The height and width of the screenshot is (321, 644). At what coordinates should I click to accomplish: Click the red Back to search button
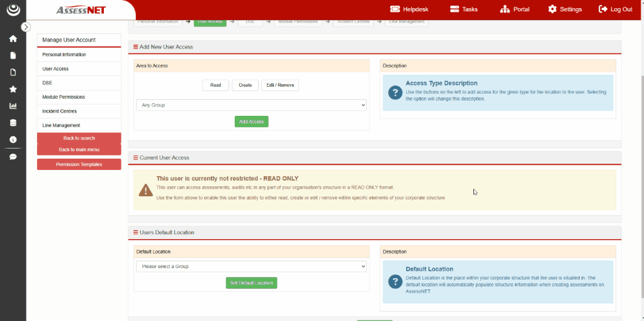tap(79, 138)
